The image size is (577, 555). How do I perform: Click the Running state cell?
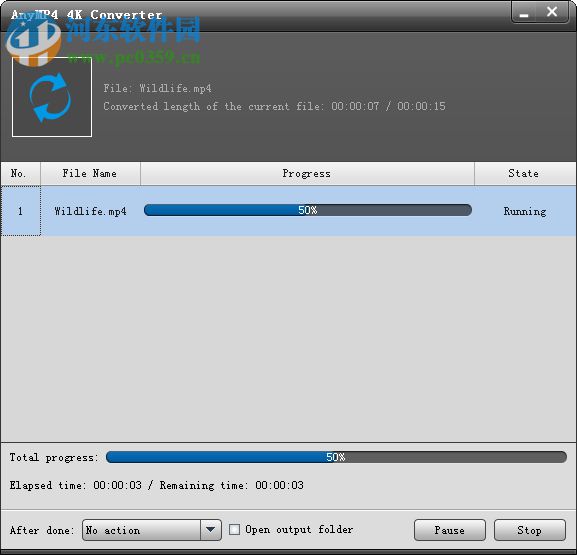click(525, 211)
